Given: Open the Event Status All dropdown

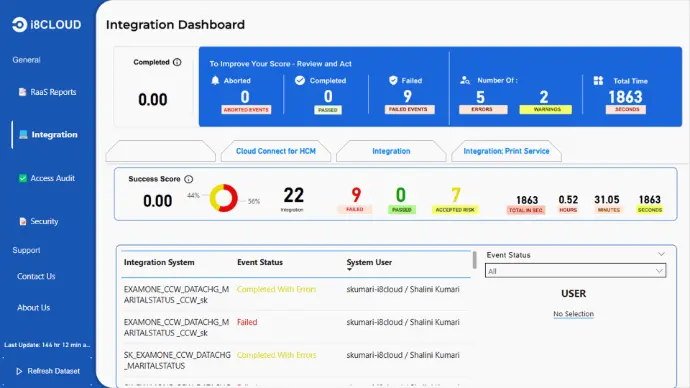Looking at the screenshot, I should 576,271.
